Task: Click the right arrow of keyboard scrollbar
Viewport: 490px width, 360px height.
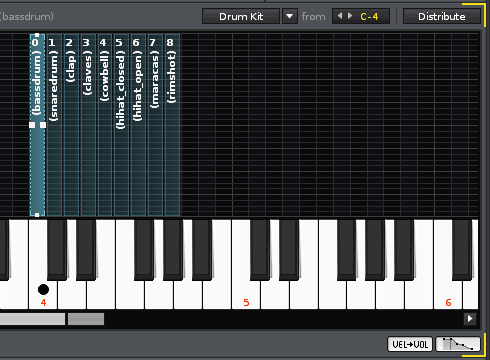Action: (470, 319)
